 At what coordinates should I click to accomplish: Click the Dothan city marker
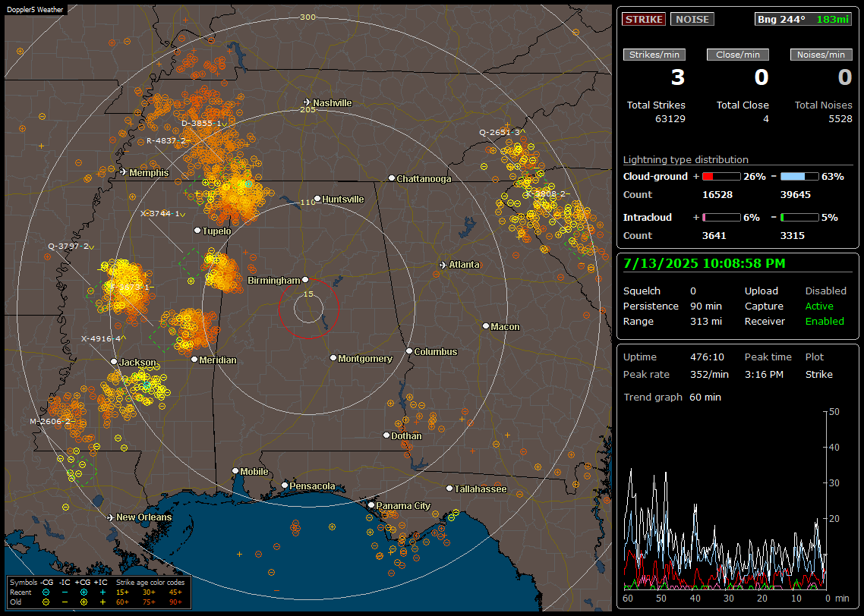[386, 435]
